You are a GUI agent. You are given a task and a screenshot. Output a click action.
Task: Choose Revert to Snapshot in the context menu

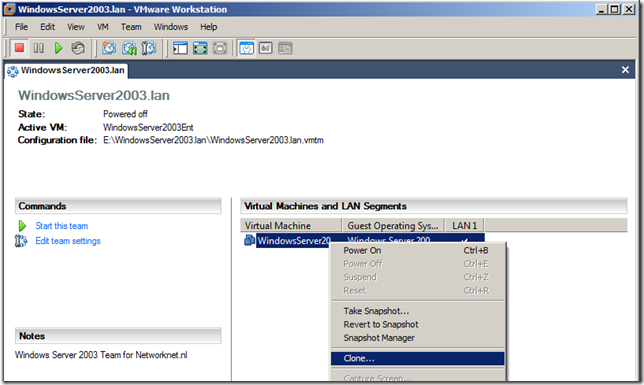tap(418, 324)
